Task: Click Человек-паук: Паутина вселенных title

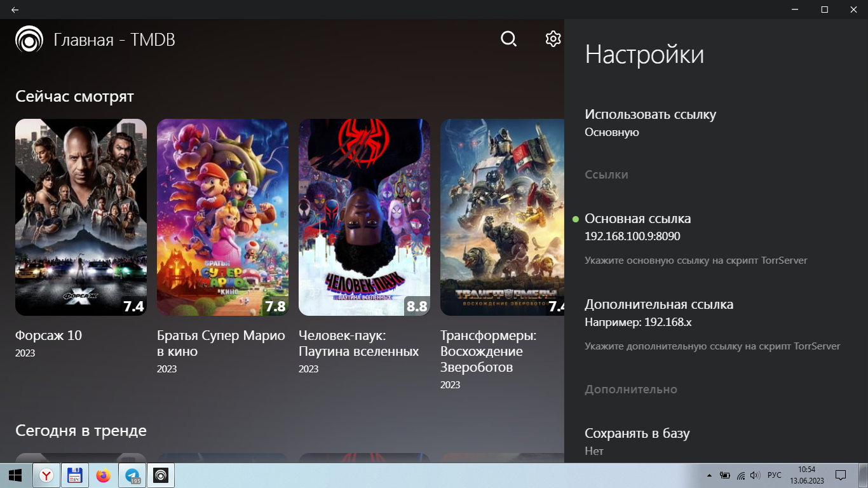Action: 359,343
